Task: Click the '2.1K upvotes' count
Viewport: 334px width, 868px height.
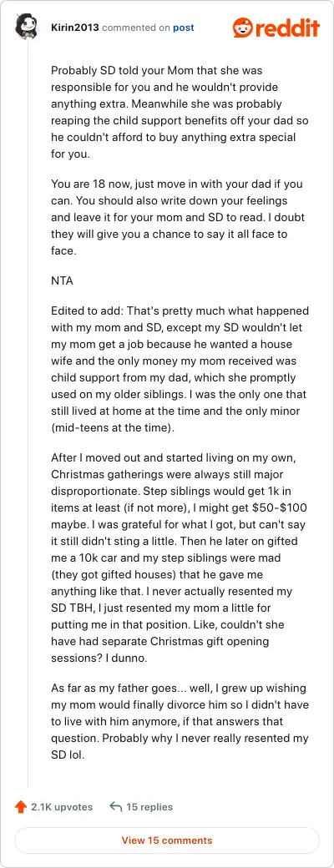Action: [x=62, y=806]
